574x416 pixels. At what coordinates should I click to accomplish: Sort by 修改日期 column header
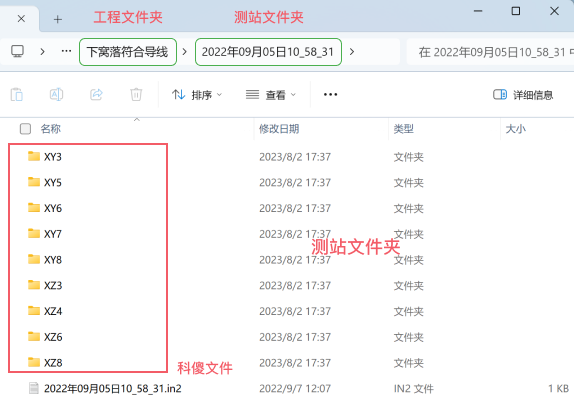(279, 129)
